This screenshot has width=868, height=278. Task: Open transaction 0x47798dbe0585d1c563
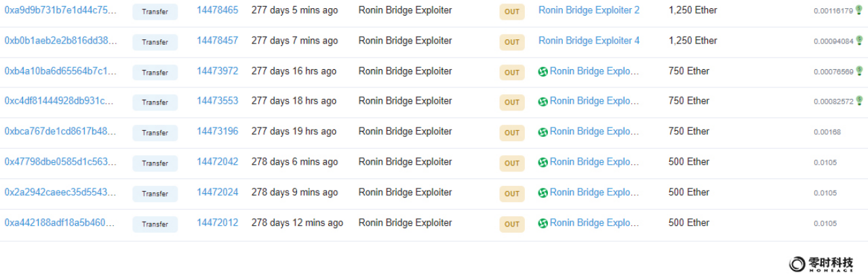(60, 162)
